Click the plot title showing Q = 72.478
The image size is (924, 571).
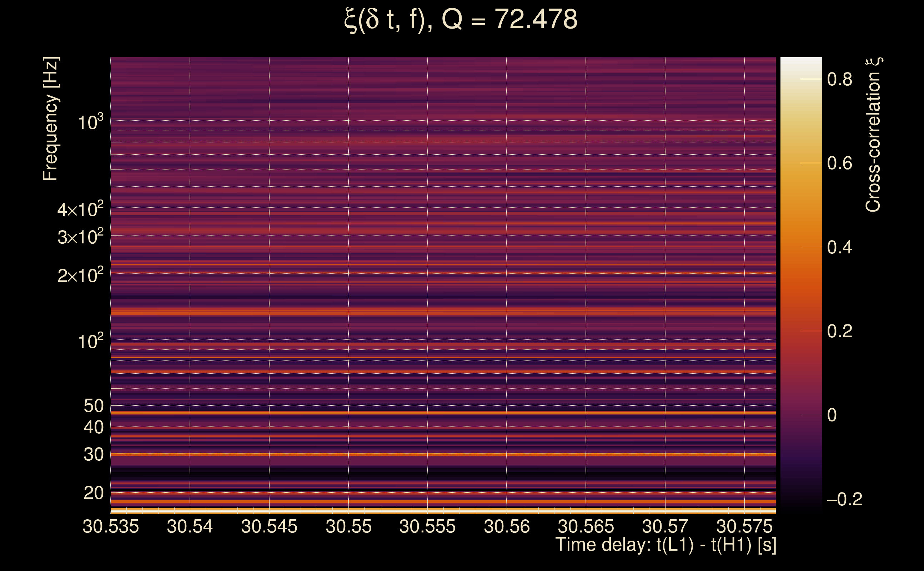pyautogui.click(x=461, y=20)
